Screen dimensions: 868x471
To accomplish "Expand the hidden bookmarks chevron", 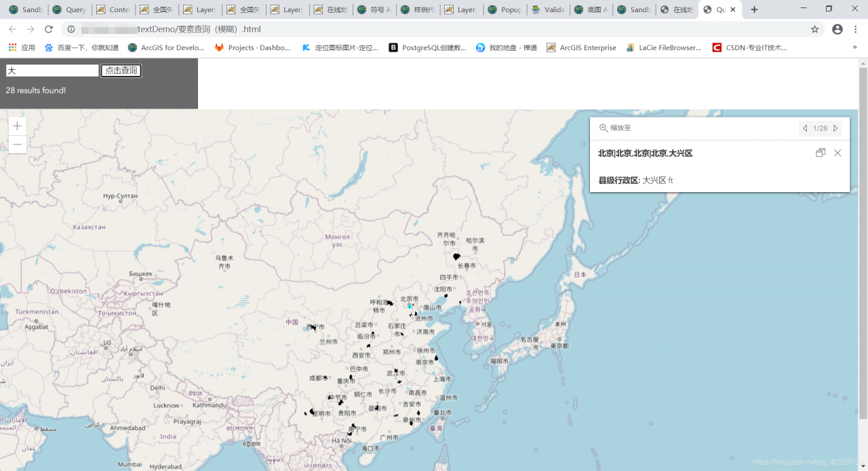I will coord(854,48).
